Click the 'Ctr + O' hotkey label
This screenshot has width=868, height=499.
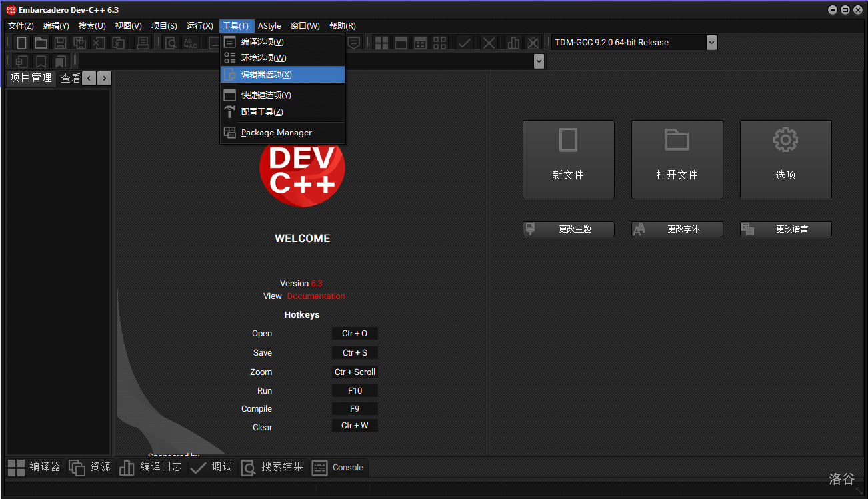(355, 333)
